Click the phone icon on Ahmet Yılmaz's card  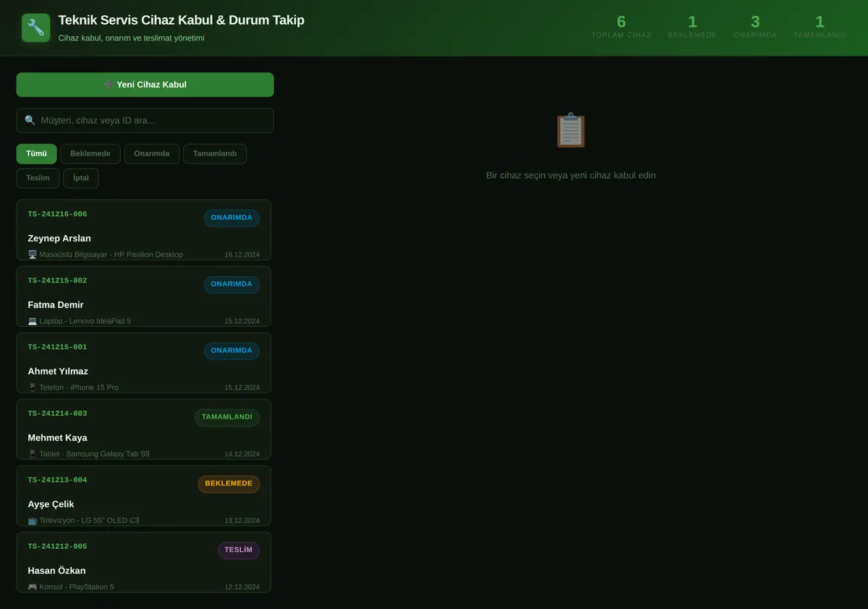(33, 388)
